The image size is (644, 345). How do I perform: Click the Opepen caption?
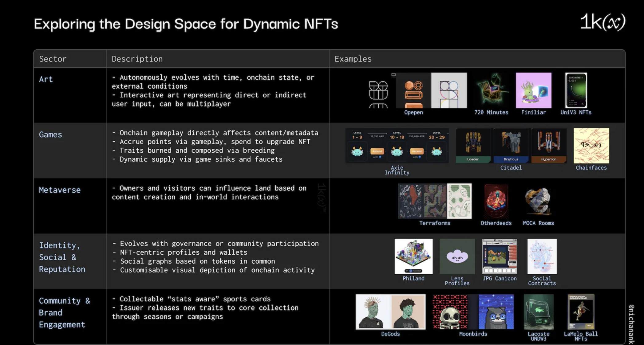pos(413,112)
